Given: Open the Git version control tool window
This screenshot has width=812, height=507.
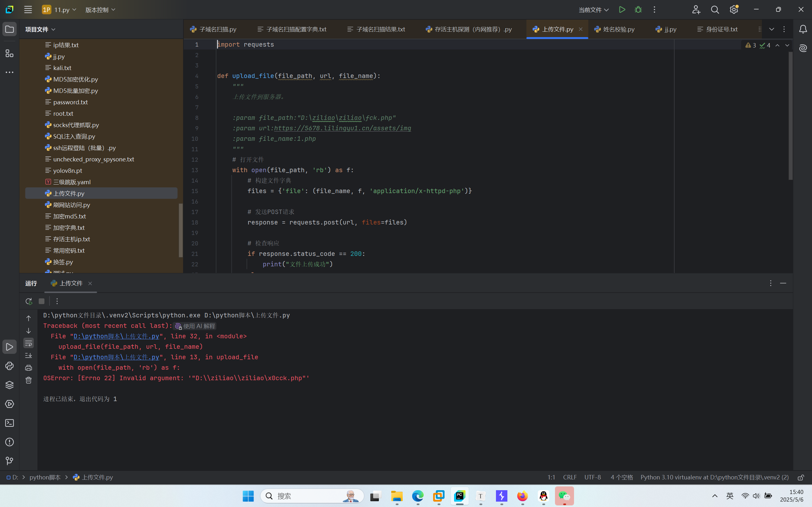Looking at the screenshot, I should 10,461.
